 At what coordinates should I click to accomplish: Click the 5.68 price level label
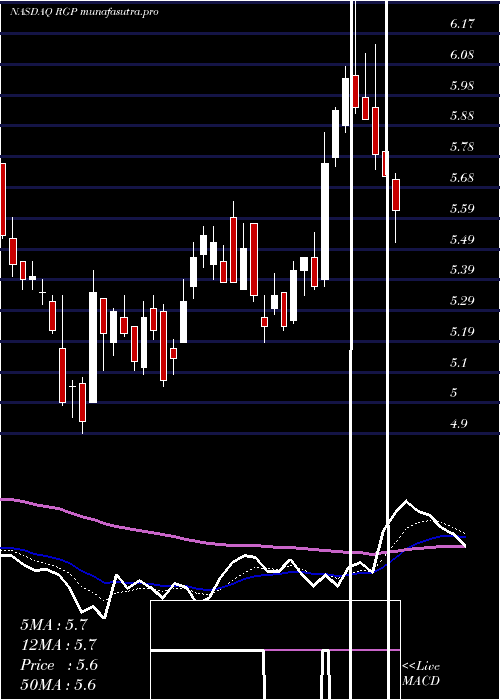[x=461, y=178]
